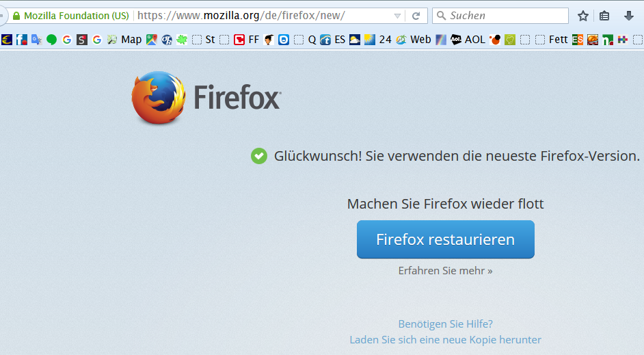Open the Google Maps pin bookmark icon
Image resolution: width=644 pixels, height=355 pixels.
tap(152, 40)
